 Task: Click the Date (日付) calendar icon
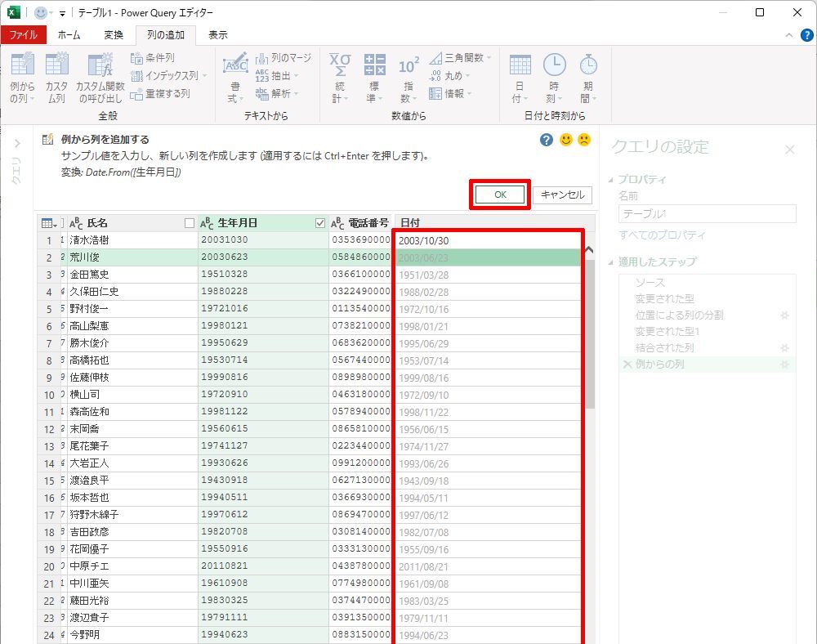pos(520,65)
